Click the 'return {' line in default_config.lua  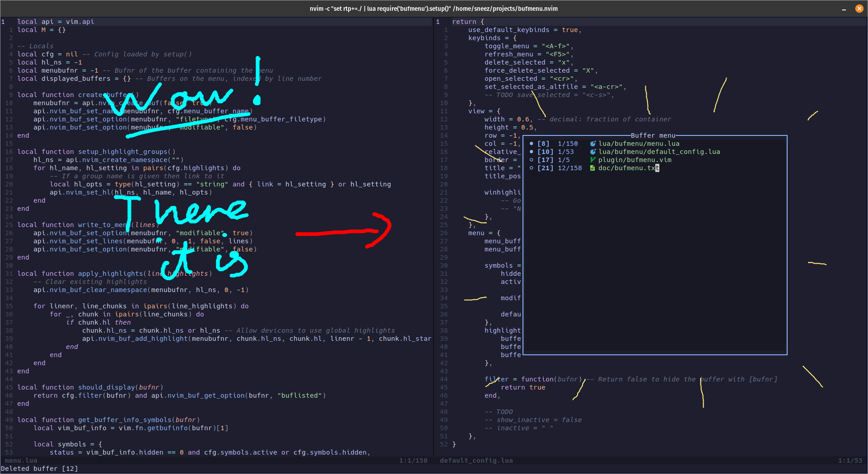click(468, 22)
